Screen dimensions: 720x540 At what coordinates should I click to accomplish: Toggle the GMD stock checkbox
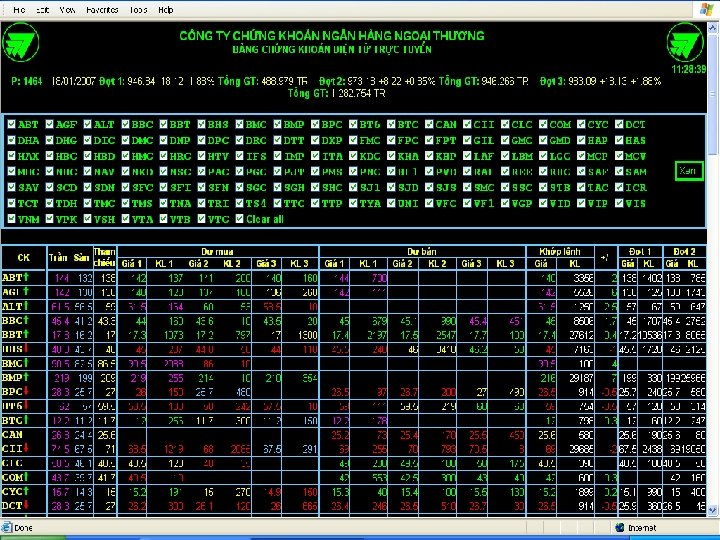pos(543,140)
